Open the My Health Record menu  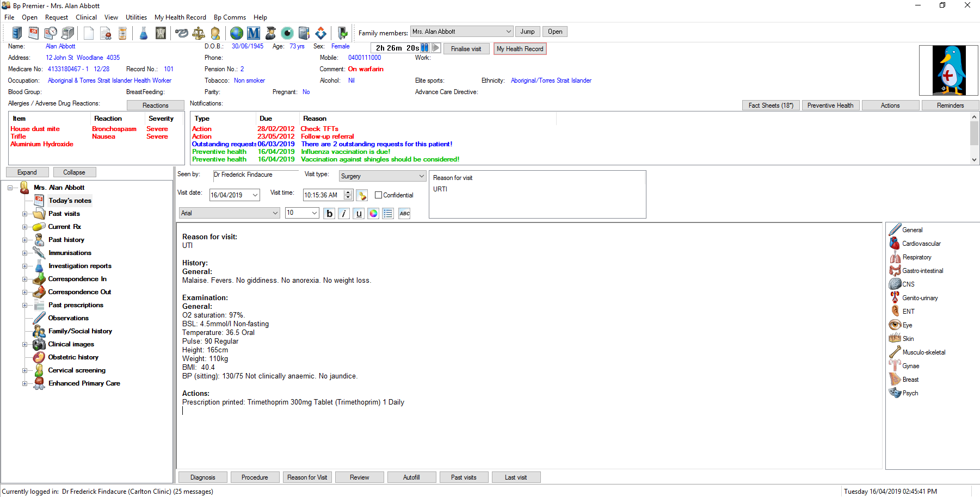coord(180,17)
